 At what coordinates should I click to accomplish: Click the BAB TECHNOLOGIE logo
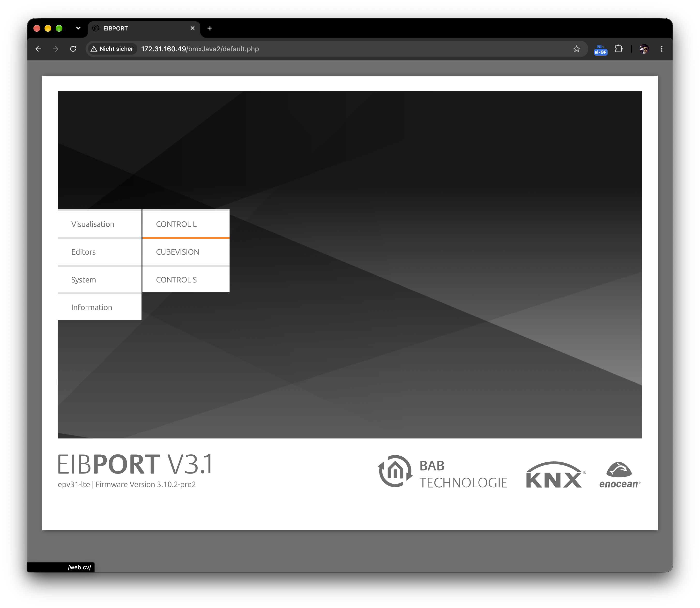(x=442, y=472)
